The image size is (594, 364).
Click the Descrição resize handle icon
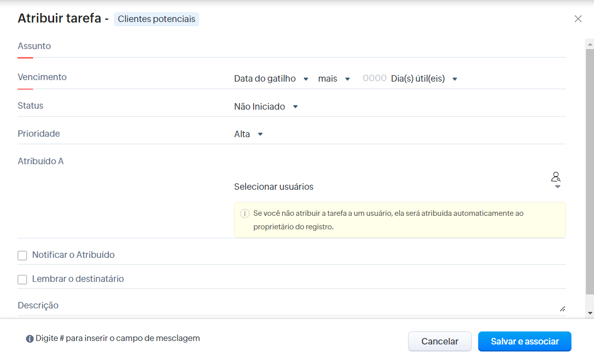click(562, 309)
